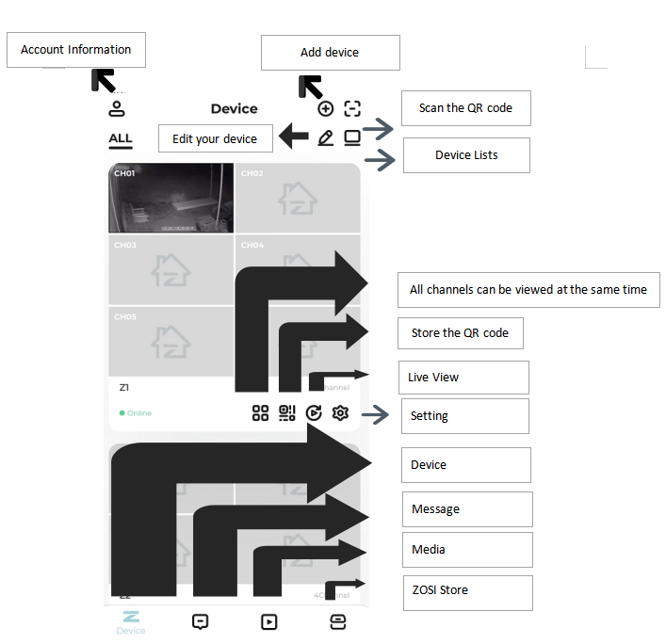Open playback icon for Z1 device
The height and width of the screenshot is (644, 666).
point(314,412)
